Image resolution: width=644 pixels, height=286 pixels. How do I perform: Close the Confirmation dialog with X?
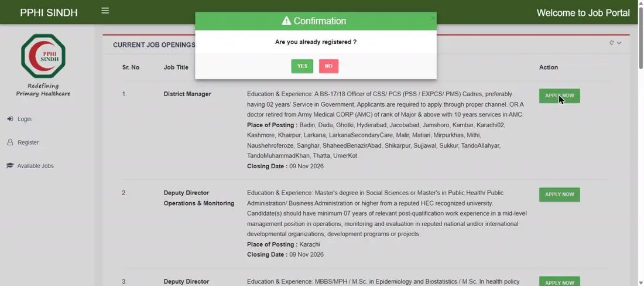433,18
